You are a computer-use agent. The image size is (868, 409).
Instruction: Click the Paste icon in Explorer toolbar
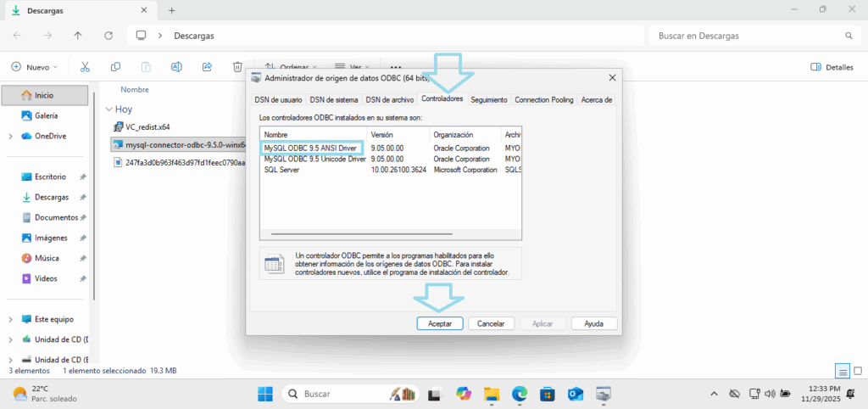[x=146, y=67]
